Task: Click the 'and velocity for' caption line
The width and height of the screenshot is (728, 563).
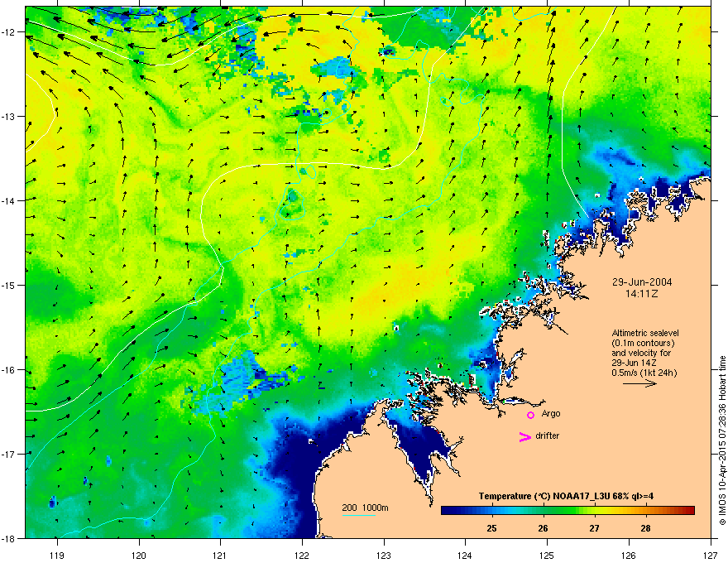Action: [640, 353]
